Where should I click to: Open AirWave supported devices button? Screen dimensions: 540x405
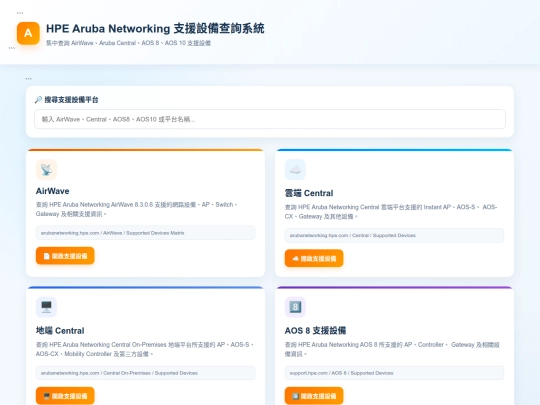[65, 256]
